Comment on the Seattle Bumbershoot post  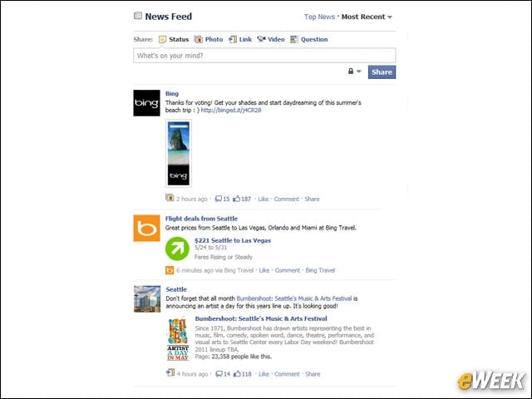287,374
